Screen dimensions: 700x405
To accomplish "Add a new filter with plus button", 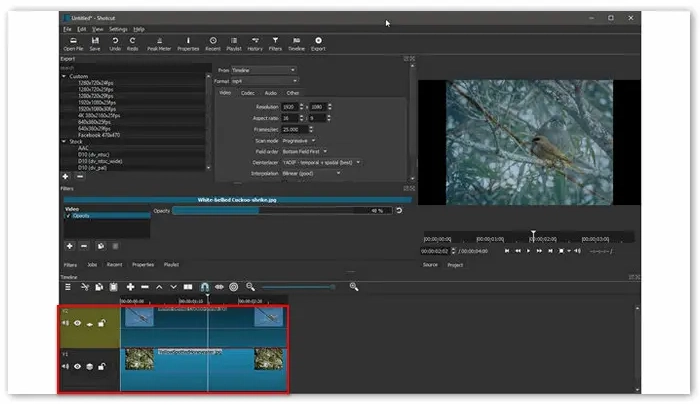I will [70, 246].
